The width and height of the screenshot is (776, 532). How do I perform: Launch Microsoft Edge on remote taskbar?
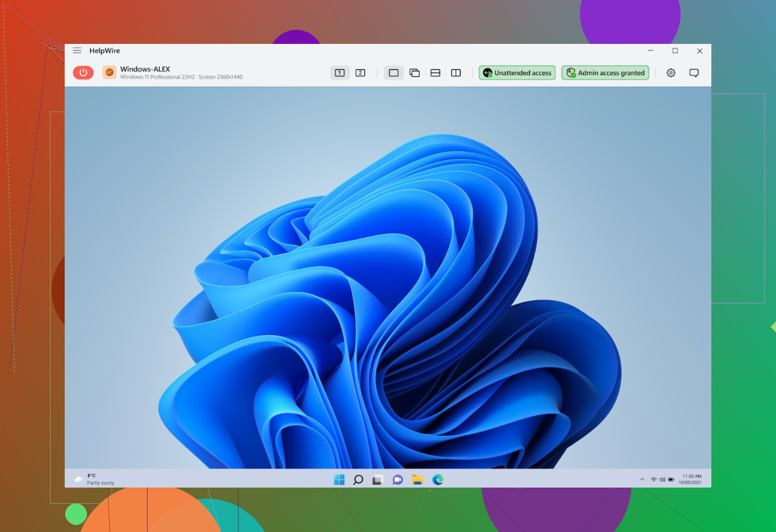pyautogui.click(x=438, y=480)
